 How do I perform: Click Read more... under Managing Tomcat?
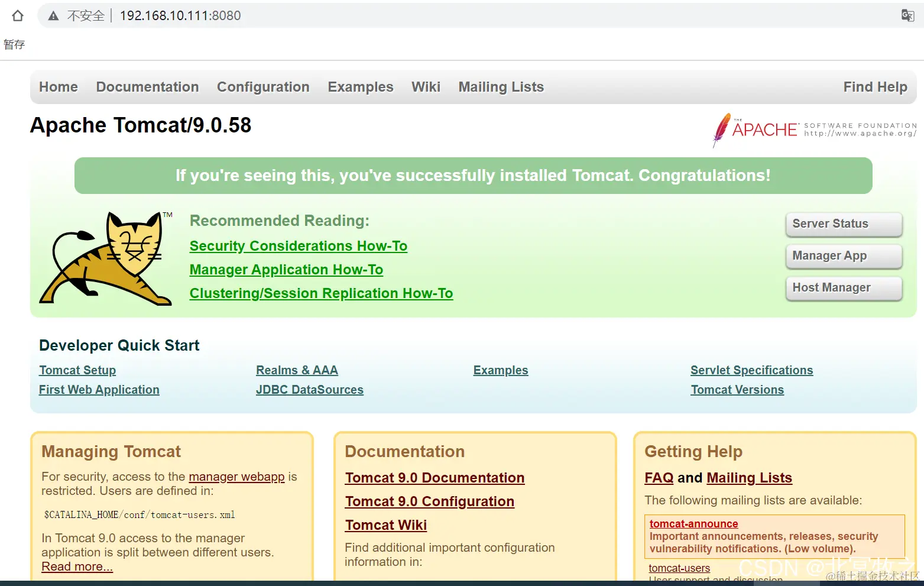pos(77,566)
